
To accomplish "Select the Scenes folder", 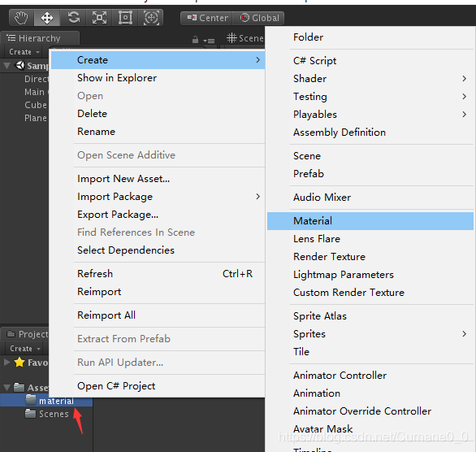I will [46, 414].
